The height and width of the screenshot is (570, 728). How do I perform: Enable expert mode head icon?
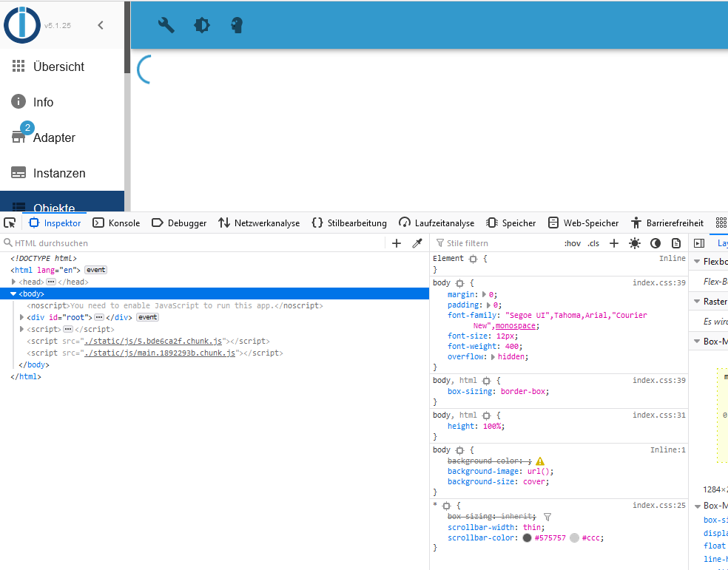[237, 25]
